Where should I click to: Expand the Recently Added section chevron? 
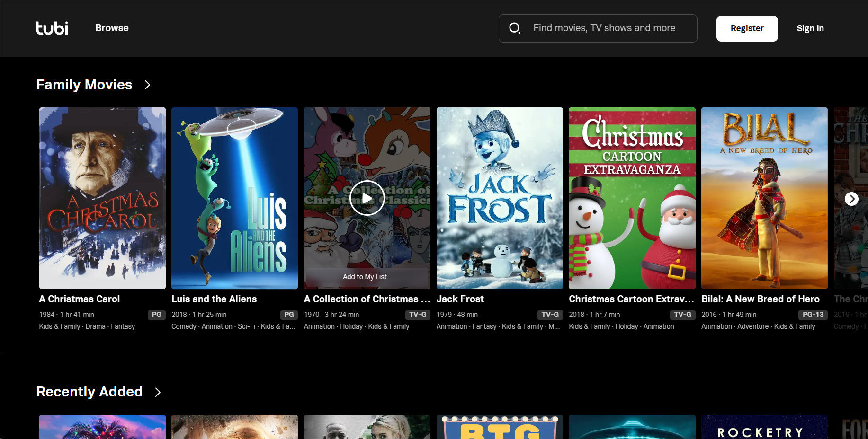coord(158,392)
